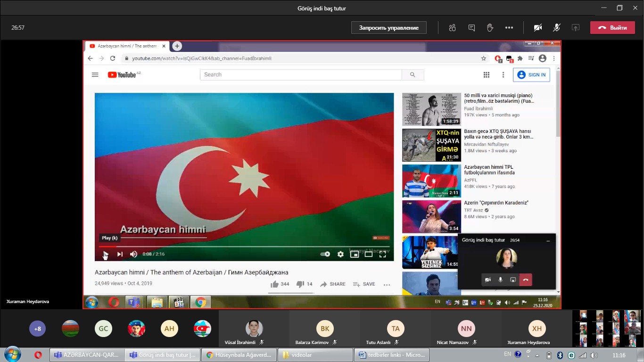Open the YouTube hamburger guide menu
Viewport: 644px width, 362px height.
(x=95, y=74)
